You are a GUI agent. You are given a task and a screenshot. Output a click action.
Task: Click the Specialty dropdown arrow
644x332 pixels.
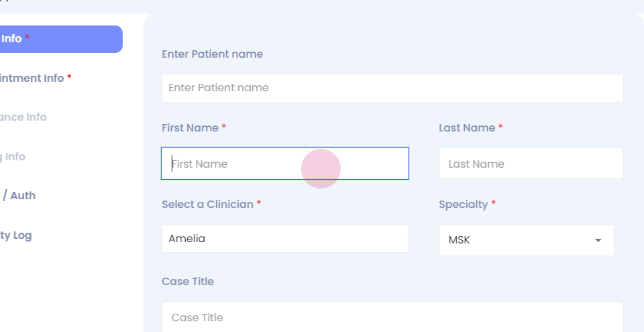coord(598,240)
